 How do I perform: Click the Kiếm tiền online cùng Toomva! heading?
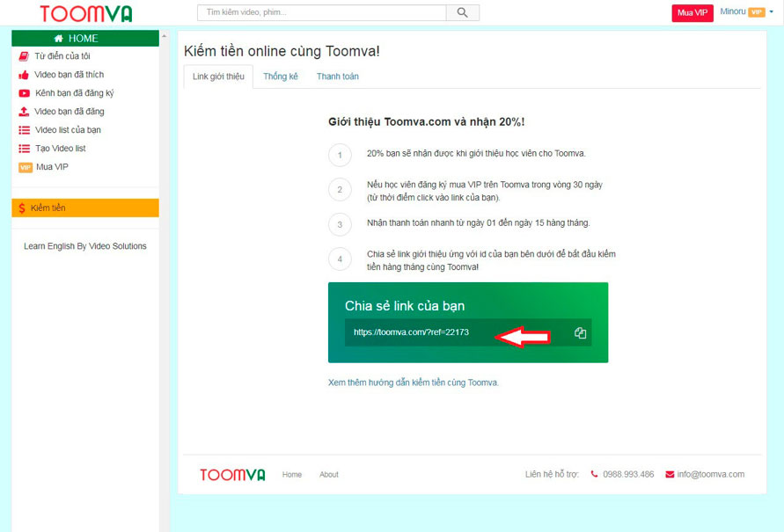pyautogui.click(x=282, y=51)
